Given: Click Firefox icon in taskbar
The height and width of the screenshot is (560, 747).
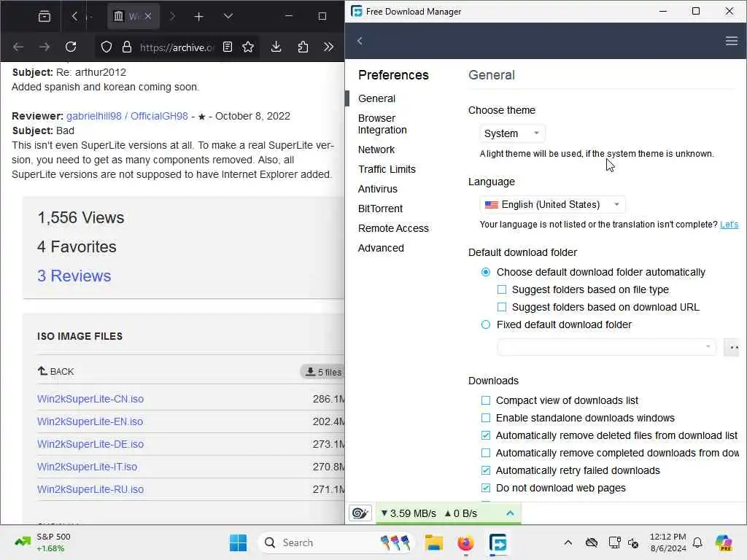Looking at the screenshot, I should click(x=465, y=542).
